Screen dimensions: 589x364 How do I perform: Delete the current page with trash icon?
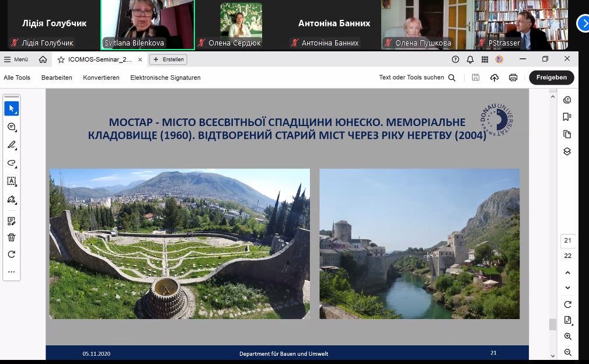click(11, 237)
